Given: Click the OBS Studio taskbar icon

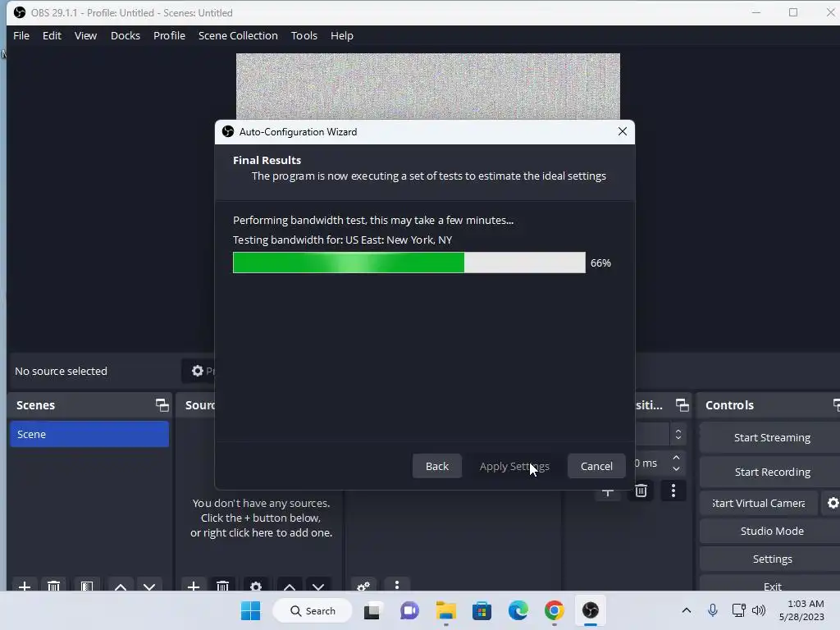Looking at the screenshot, I should [591, 610].
